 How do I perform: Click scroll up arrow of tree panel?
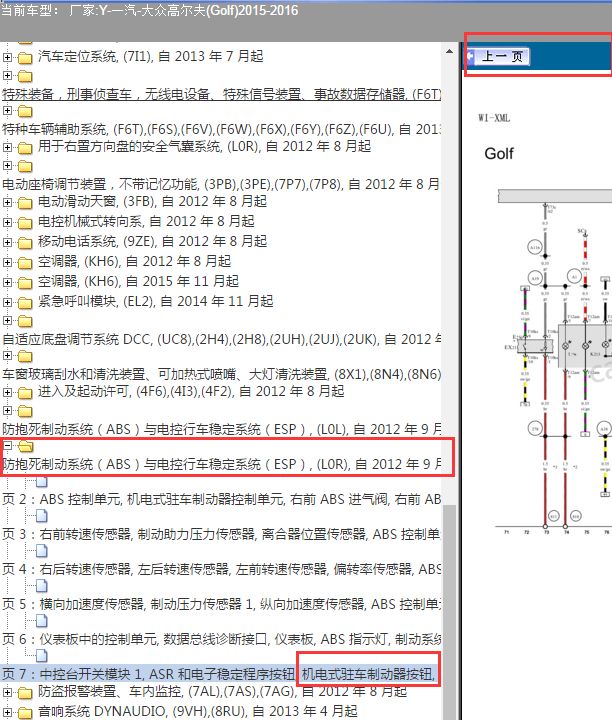pos(449,51)
